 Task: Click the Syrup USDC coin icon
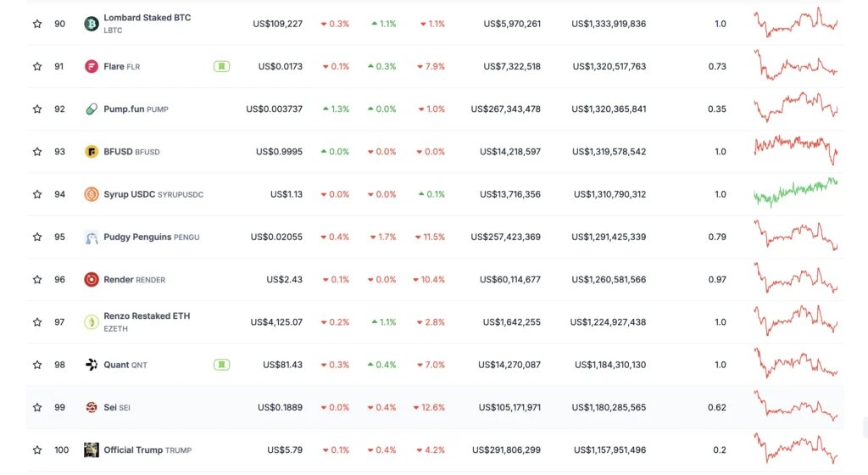[x=92, y=194]
